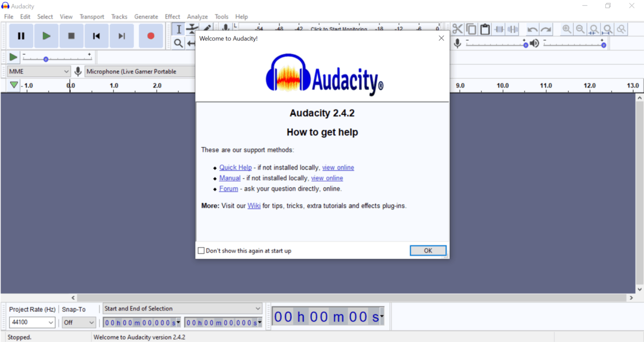Click the speaker icon beside playback volume slider
Viewport: 644px width, 342px height.
534,43
